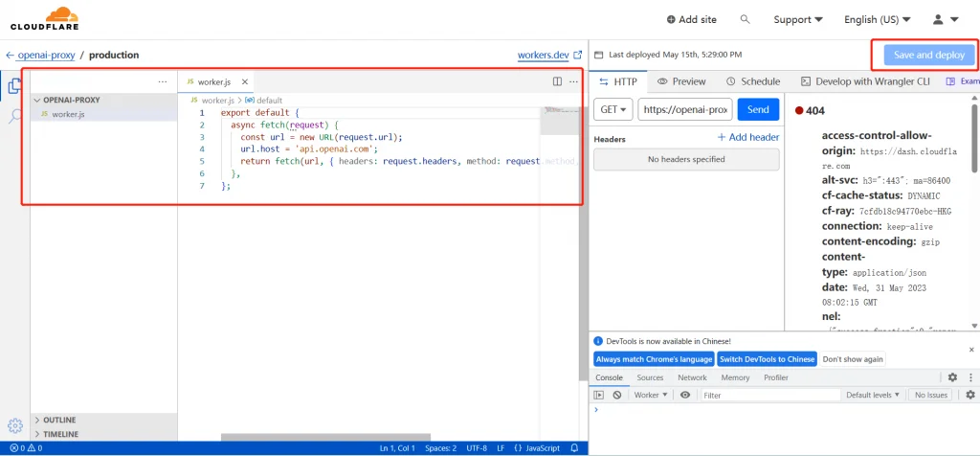Open the Explorer files icon in activity bar
The width and height of the screenshot is (980, 456).
click(x=15, y=85)
